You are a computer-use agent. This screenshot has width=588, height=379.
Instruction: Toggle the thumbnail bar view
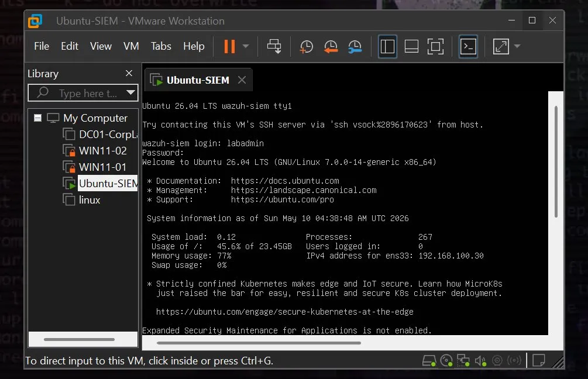pos(411,46)
